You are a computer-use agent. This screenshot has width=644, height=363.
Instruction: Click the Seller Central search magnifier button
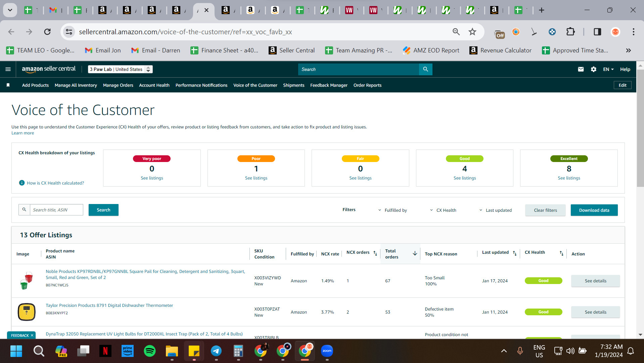(425, 69)
